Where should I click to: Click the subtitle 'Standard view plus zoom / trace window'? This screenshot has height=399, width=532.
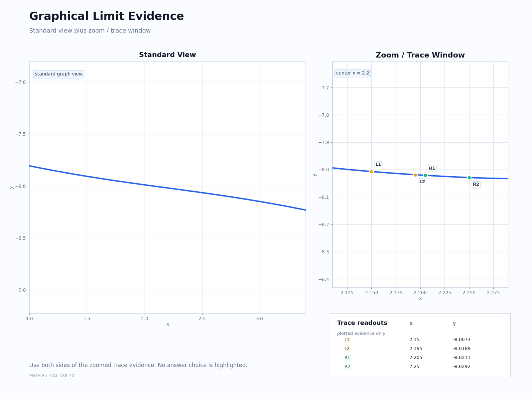click(x=90, y=31)
